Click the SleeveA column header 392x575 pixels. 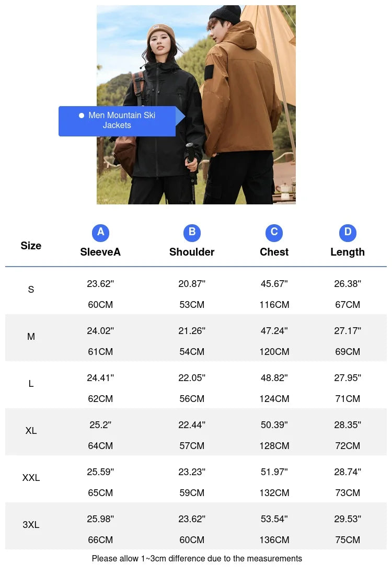click(x=100, y=252)
